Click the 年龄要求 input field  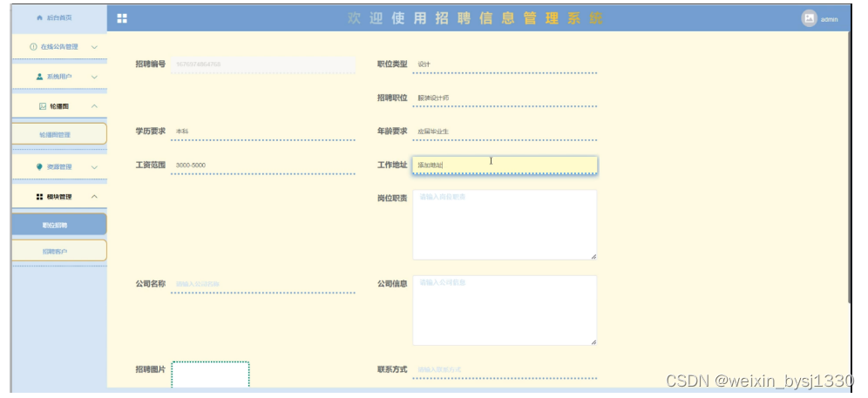(x=505, y=132)
